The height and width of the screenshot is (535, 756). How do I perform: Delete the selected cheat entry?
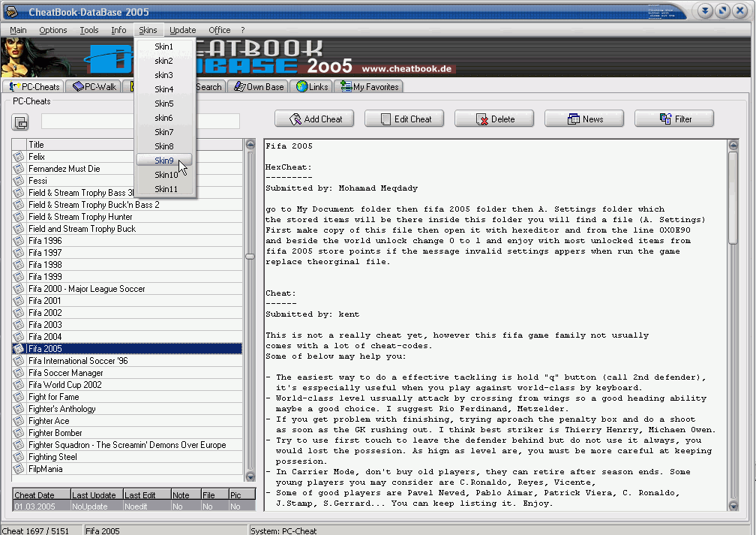click(x=494, y=119)
